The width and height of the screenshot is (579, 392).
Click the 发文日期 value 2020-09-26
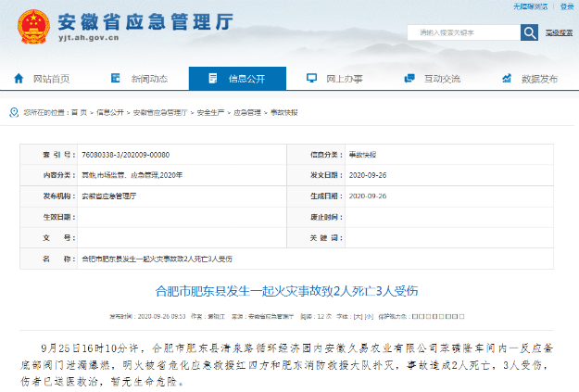click(368, 175)
